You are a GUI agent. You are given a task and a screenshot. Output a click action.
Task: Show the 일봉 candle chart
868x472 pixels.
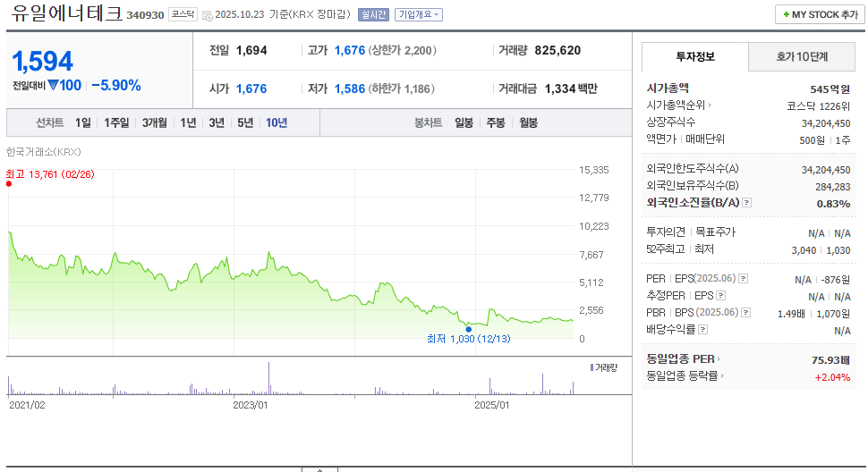click(x=464, y=122)
